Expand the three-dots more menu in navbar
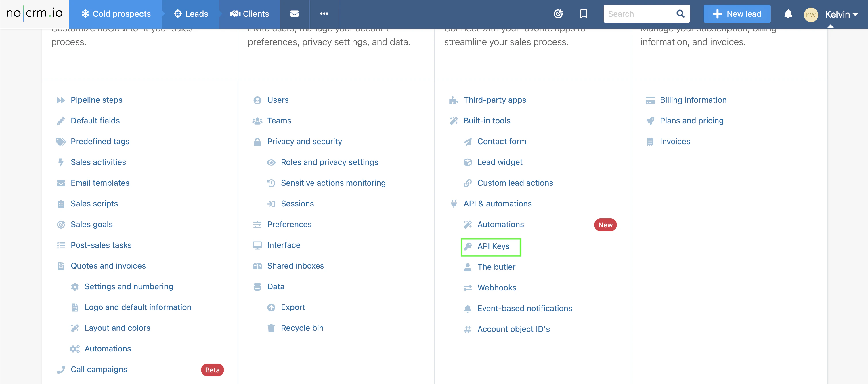 324,14
